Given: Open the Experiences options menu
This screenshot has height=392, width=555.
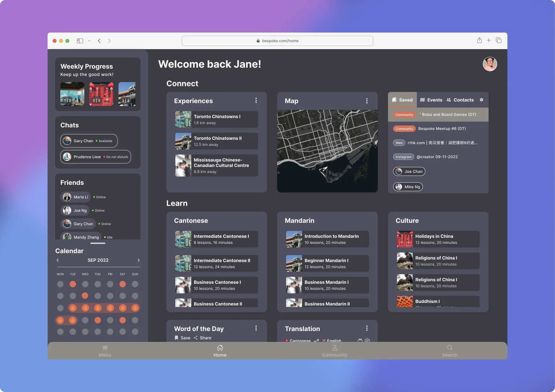Looking at the screenshot, I should click(256, 100).
